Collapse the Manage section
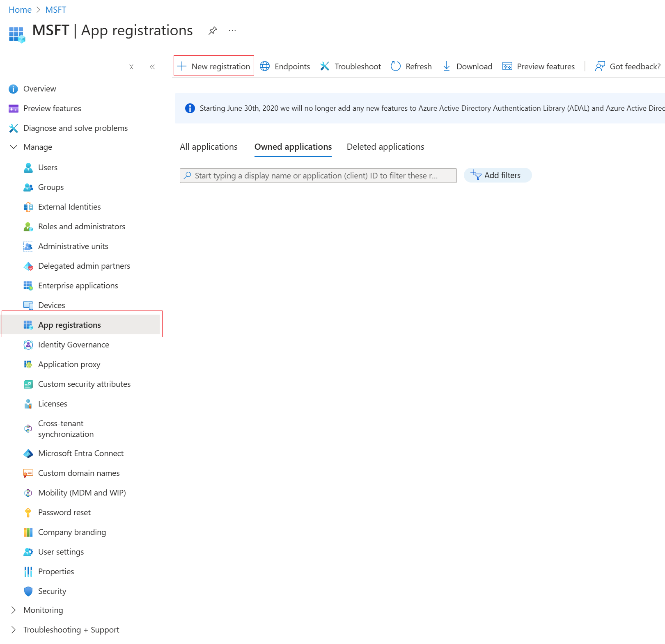This screenshot has height=644, width=665. tap(14, 147)
